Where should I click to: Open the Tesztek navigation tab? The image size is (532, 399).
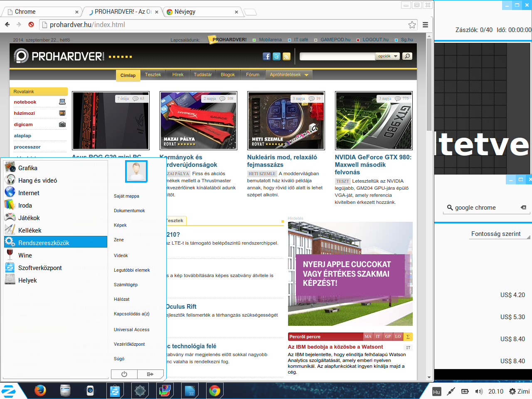point(153,74)
